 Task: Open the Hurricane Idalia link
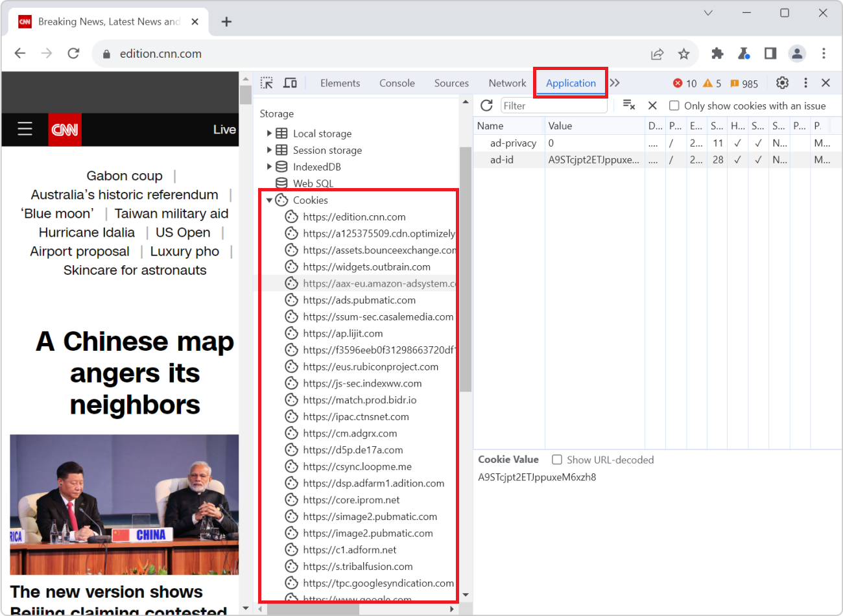click(87, 232)
